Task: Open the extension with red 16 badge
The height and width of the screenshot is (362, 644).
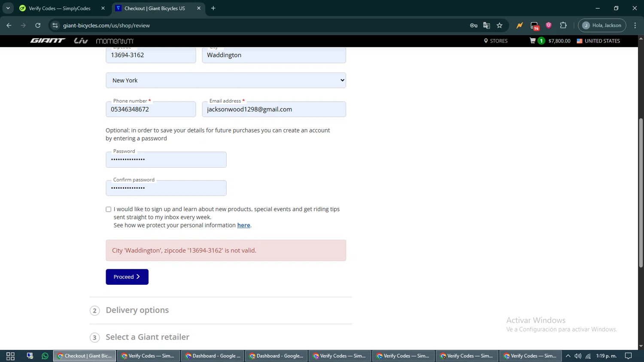Action: point(535,26)
